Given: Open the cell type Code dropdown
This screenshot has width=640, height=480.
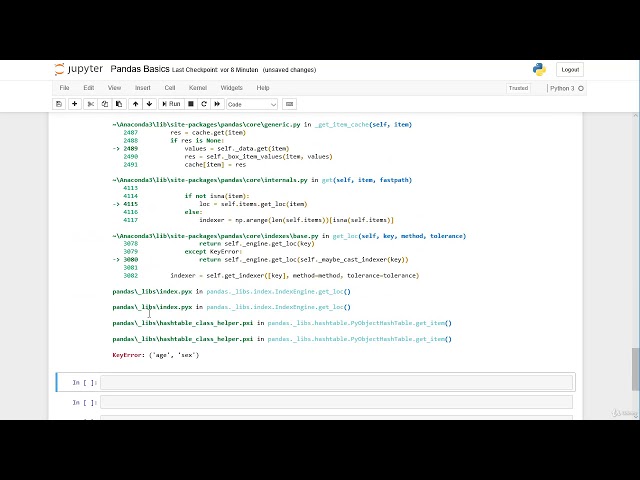Looking at the screenshot, I should pos(252,104).
